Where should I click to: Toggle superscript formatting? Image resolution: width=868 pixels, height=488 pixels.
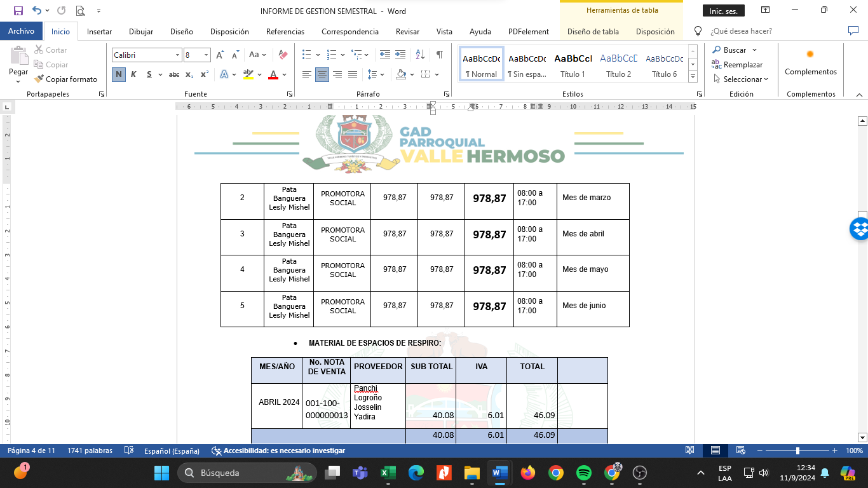point(204,74)
